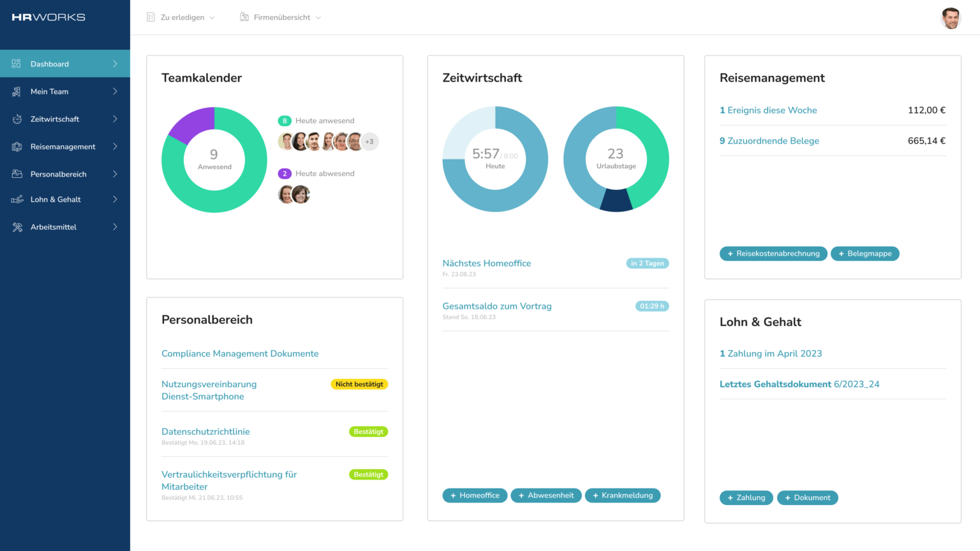Click the Firmenübersicht building icon
Screen dimensions: 980x551
244,17
